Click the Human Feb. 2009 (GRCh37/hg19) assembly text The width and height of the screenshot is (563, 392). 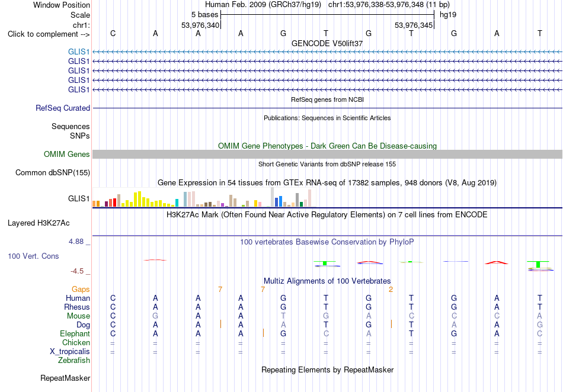coord(264,5)
